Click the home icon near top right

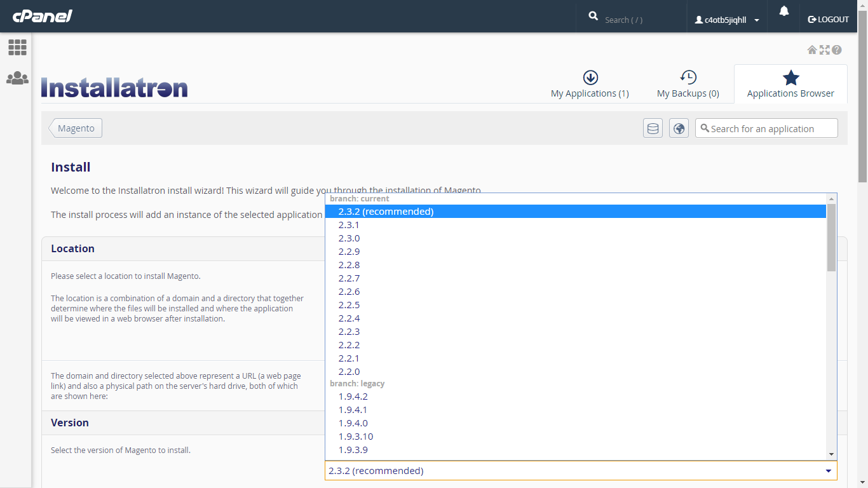pos(812,50)
